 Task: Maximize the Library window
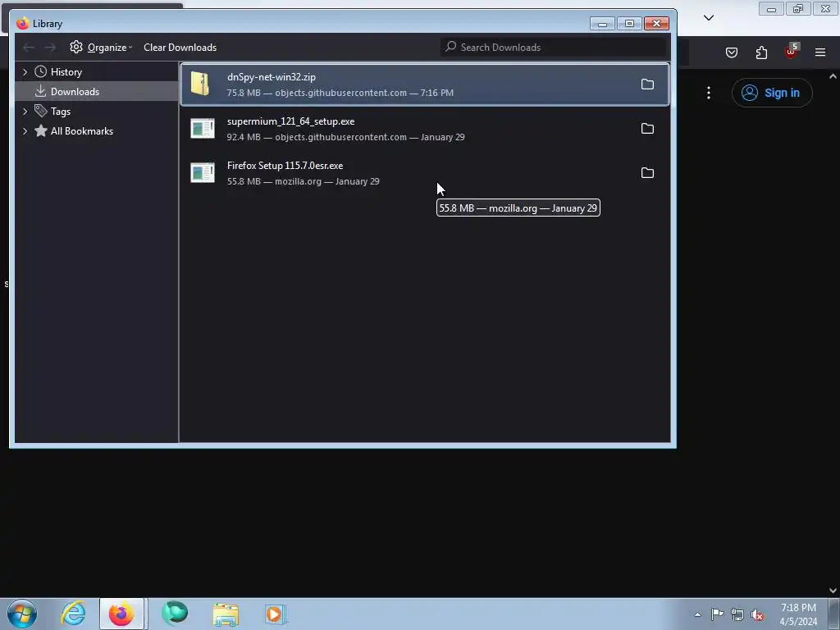629,24
